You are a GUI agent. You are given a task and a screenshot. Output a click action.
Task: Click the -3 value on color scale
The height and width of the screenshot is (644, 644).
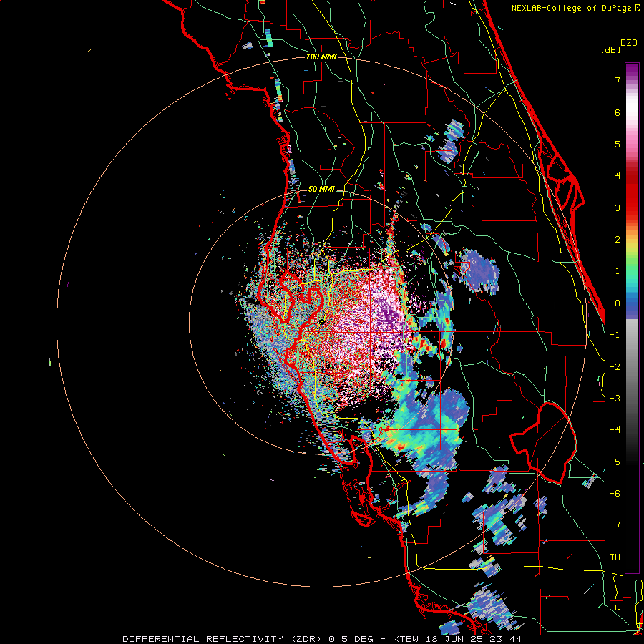(x=615, y=399)
